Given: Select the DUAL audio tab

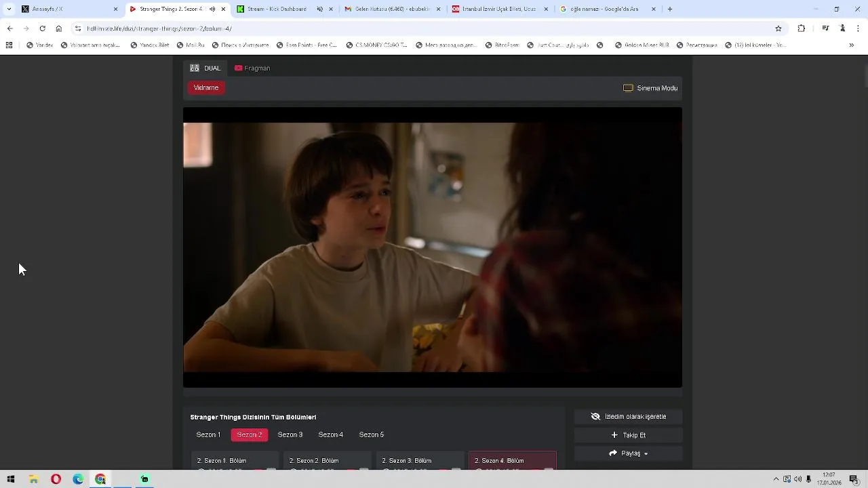Looking at the screenshot, I should (x=205, y=68).
